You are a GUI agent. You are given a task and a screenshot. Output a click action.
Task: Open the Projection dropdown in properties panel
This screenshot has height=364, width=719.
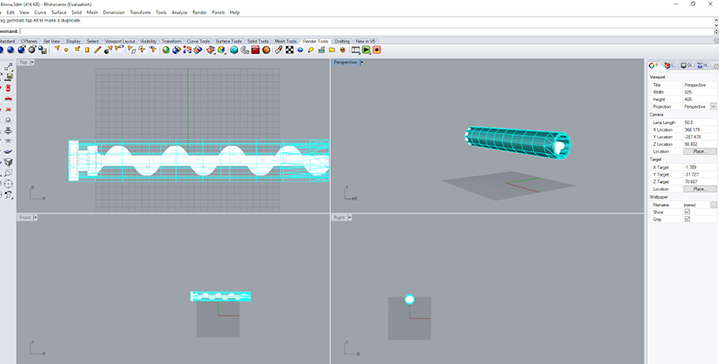tap(713, 106)
